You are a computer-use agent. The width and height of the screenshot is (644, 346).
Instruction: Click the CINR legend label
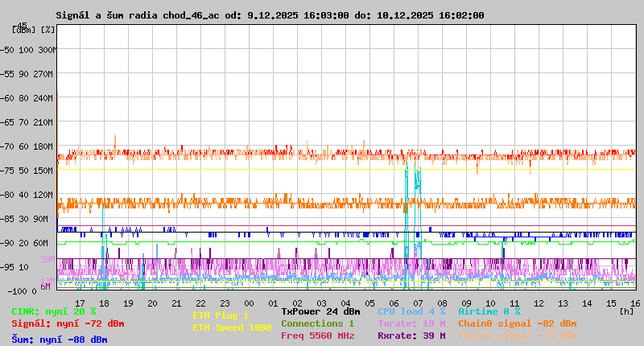[54, 311]
